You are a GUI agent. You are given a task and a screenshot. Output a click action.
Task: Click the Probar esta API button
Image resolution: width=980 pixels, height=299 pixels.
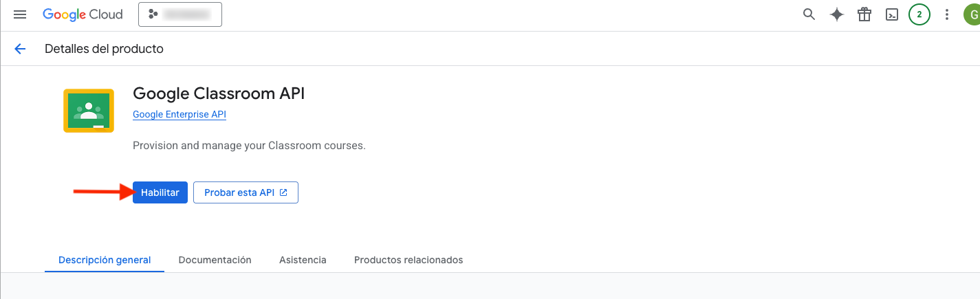pos(246,192)
